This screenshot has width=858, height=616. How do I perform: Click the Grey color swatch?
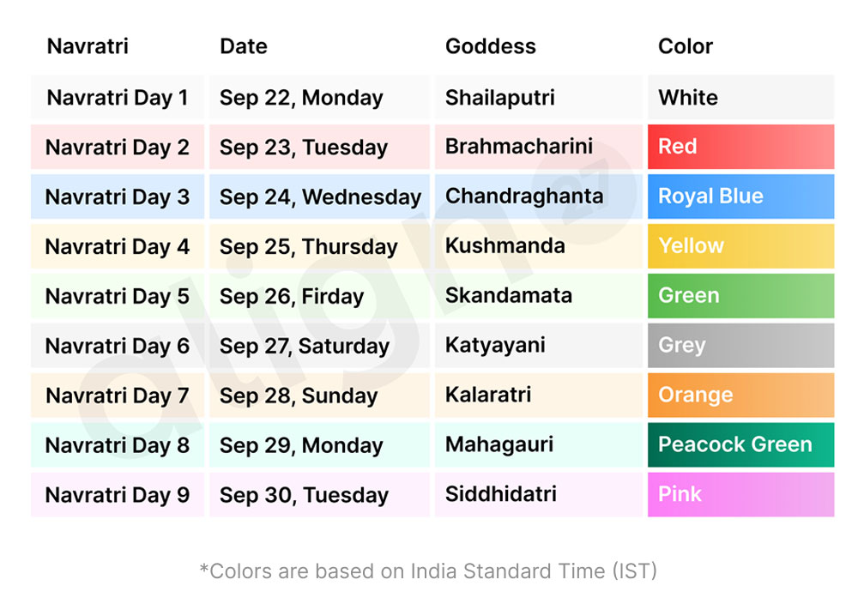click(740, 346)
